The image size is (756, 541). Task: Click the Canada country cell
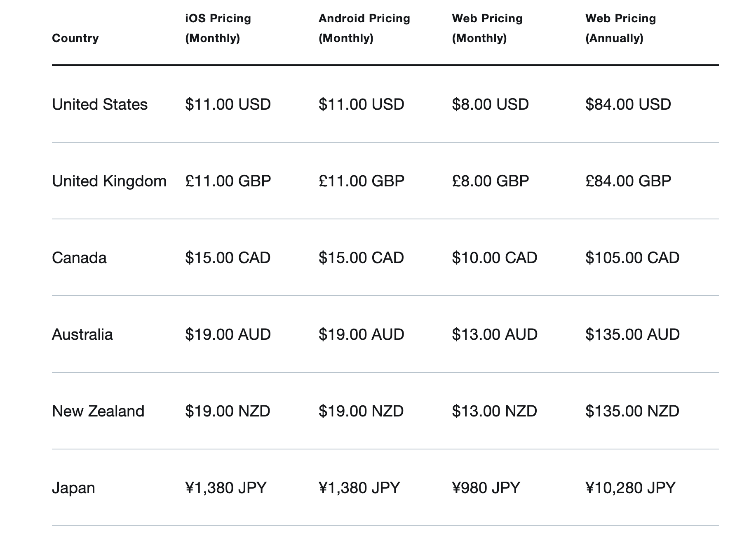[x=79, y=258]
